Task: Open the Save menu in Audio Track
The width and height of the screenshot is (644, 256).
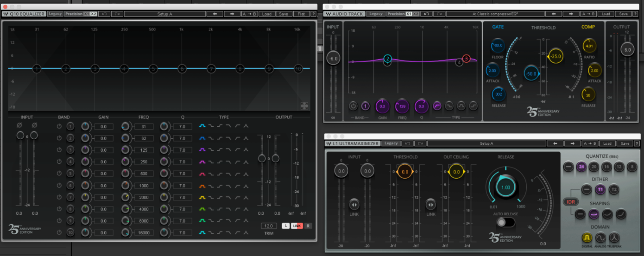Action: 623,14
